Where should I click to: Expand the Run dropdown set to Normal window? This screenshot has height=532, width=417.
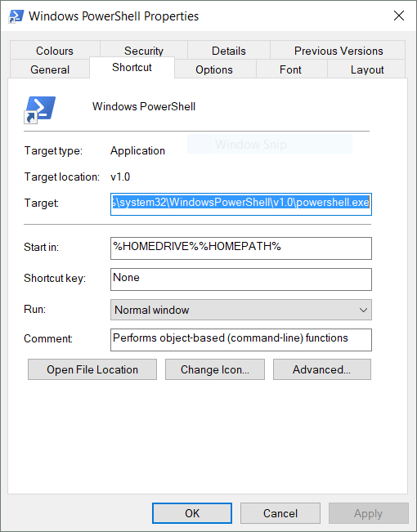tap(241, 310)
